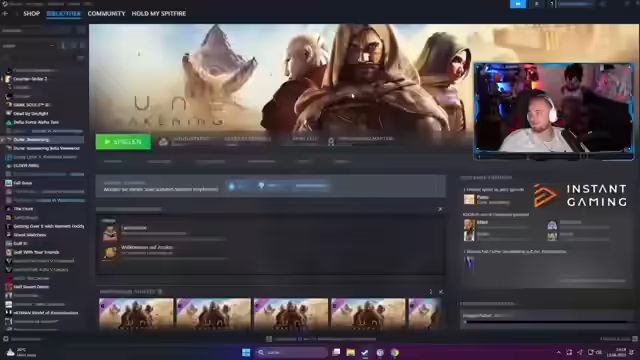Select Fall Guys in the library
The height and width of the screenshot is (360, 640).
point(22,183)
